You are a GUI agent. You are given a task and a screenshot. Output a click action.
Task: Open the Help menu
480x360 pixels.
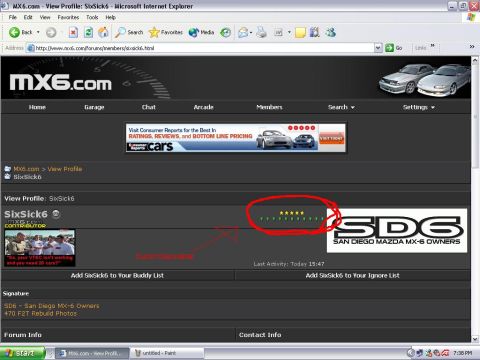click(x=110, y=17)
